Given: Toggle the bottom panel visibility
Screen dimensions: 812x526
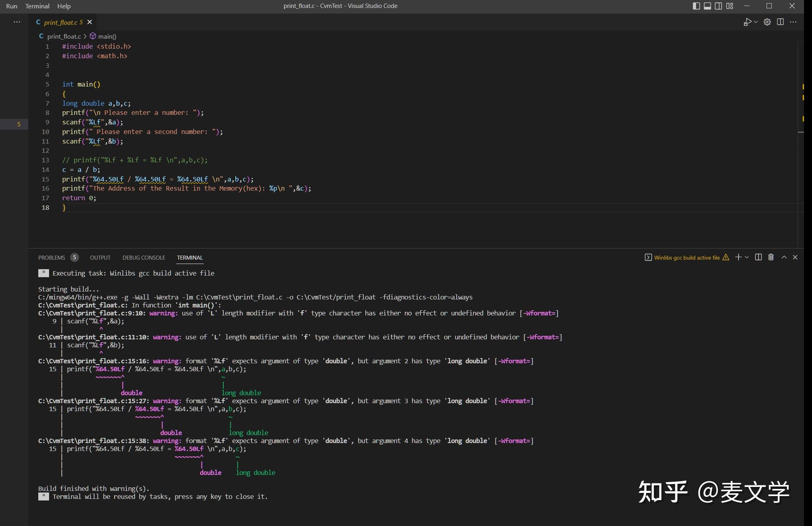Looking at the screenshot, I should tap(707, 6).
